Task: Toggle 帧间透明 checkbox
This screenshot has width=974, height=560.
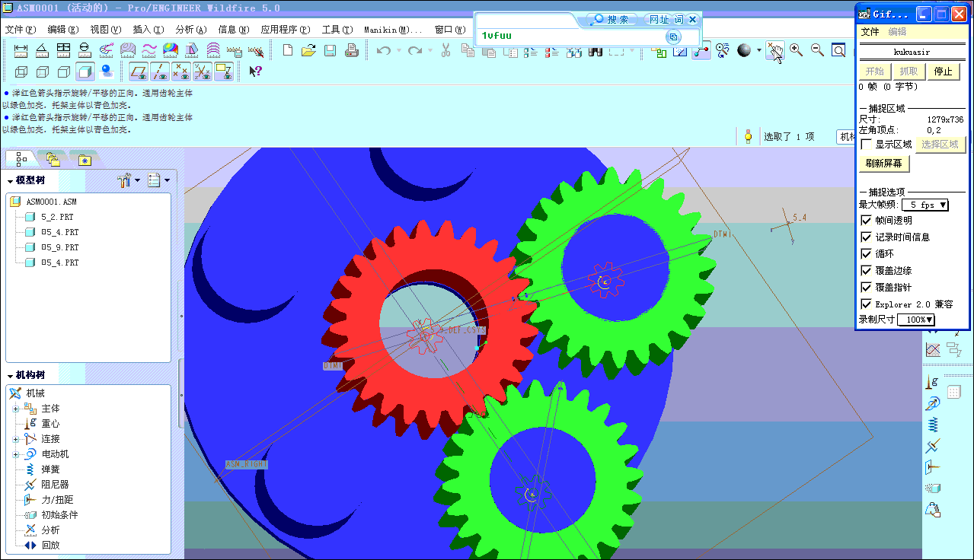Action: click(866, 220)
